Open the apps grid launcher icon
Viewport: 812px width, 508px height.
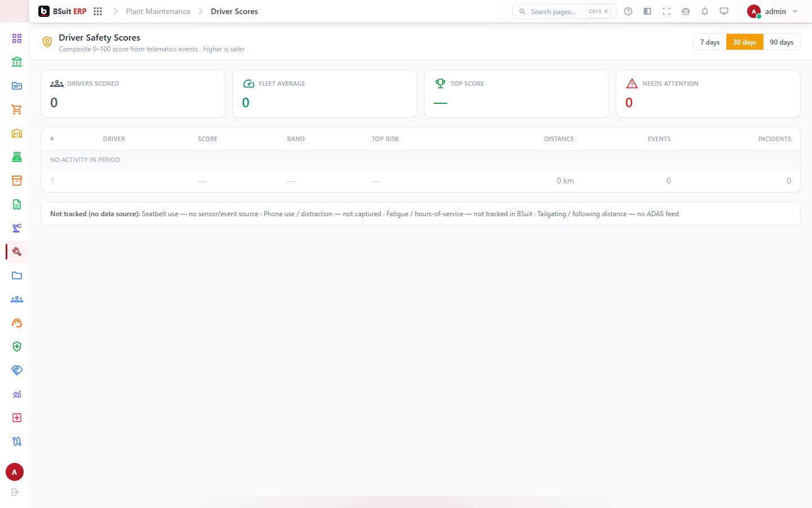pyautogui.click(x=98, y=11)
